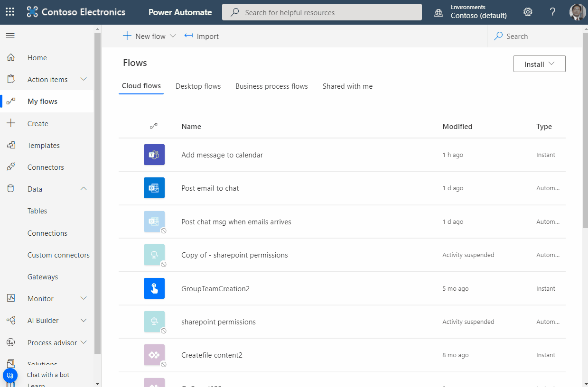Click the Connectors plug icon

[x=11, y=167]
